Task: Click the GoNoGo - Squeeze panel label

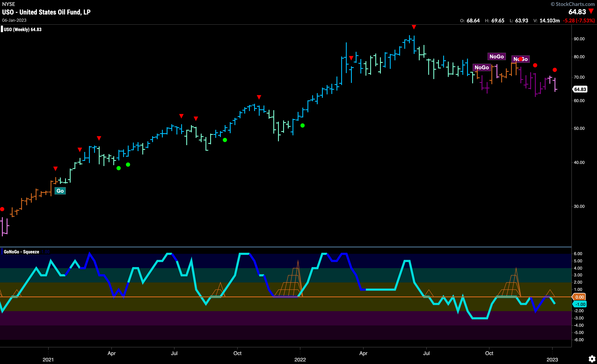Action: pyautogui.click(x=21, y=252)
